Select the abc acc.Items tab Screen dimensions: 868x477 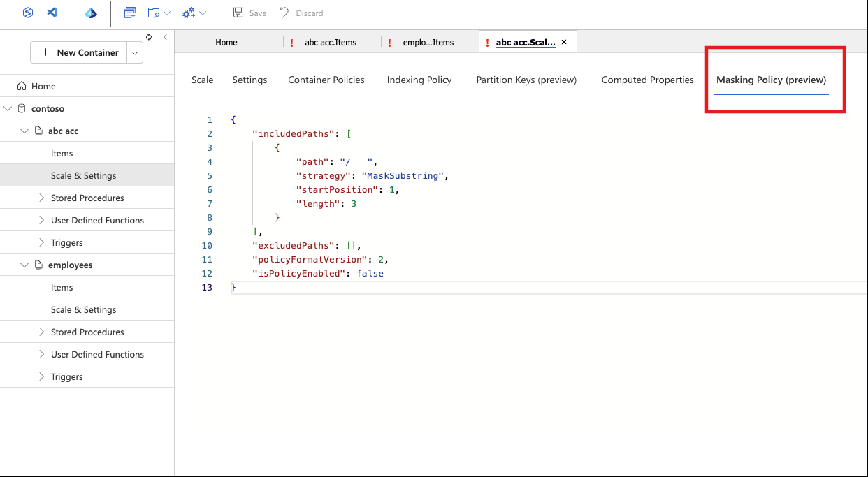pos(331,42)
